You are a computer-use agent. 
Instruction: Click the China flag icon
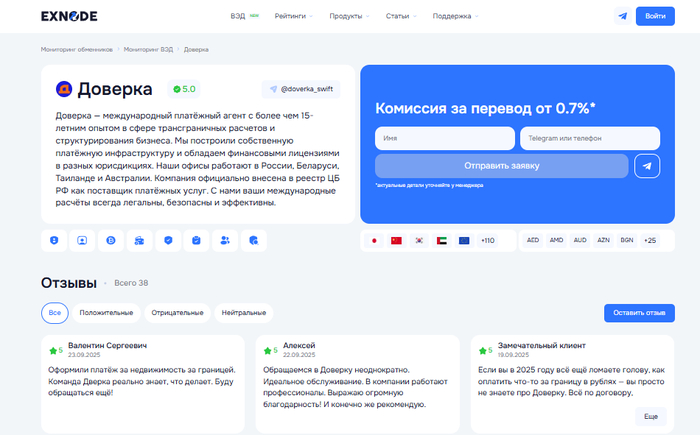click(396, 241)
